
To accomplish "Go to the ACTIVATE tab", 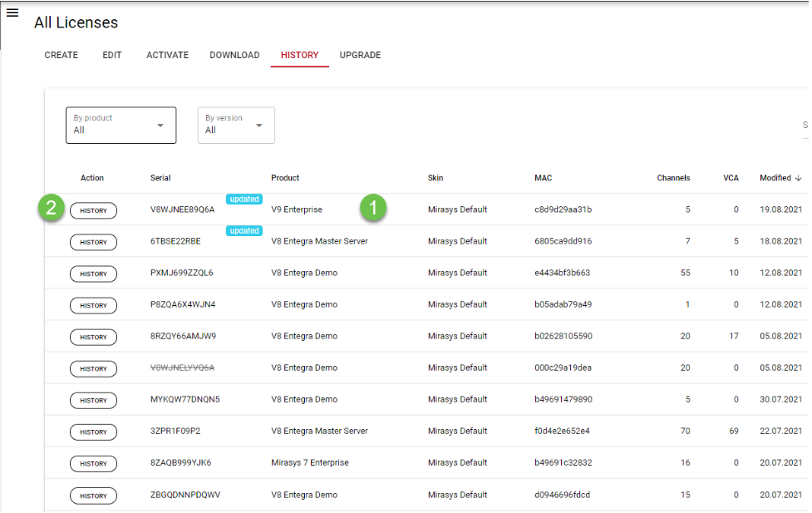I will tap(167, 56).
